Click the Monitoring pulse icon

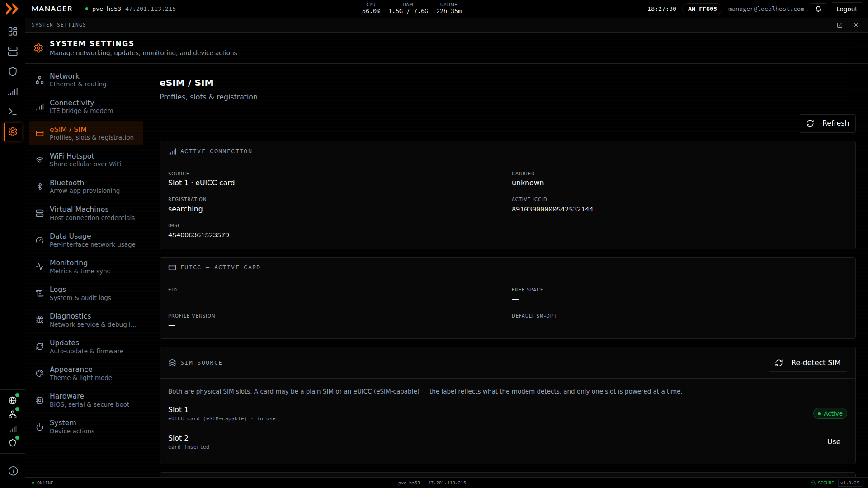click(40, 267)
